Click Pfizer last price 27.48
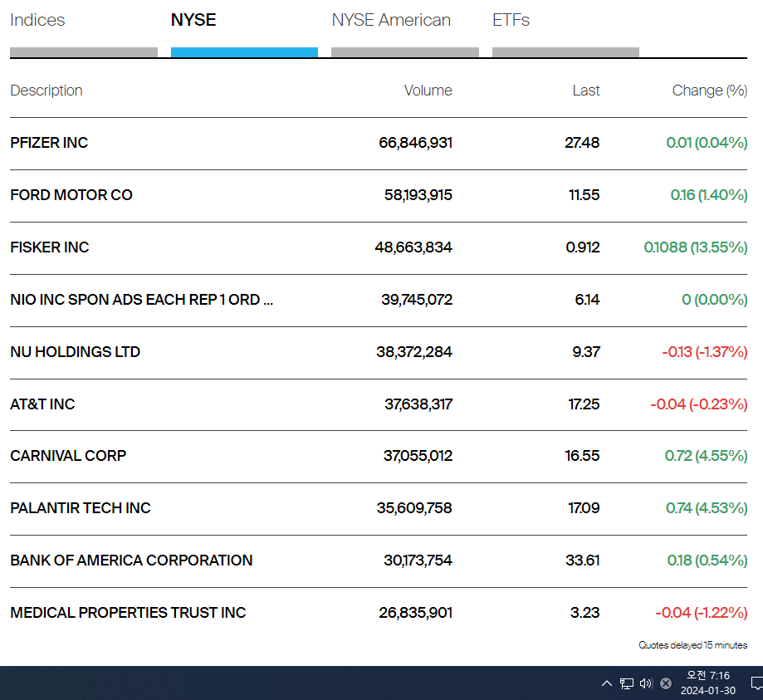Screen dimensions: 763x700 tap(582, 143)
